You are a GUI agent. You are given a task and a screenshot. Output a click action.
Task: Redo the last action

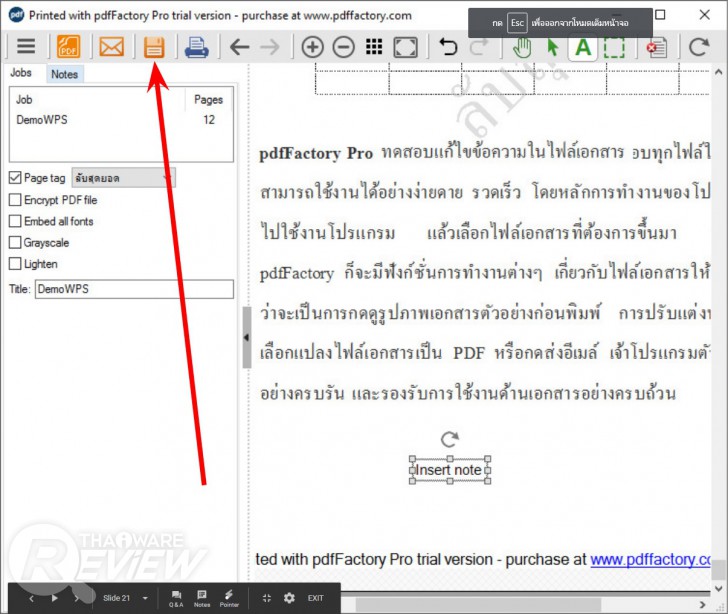pos(479,47)
